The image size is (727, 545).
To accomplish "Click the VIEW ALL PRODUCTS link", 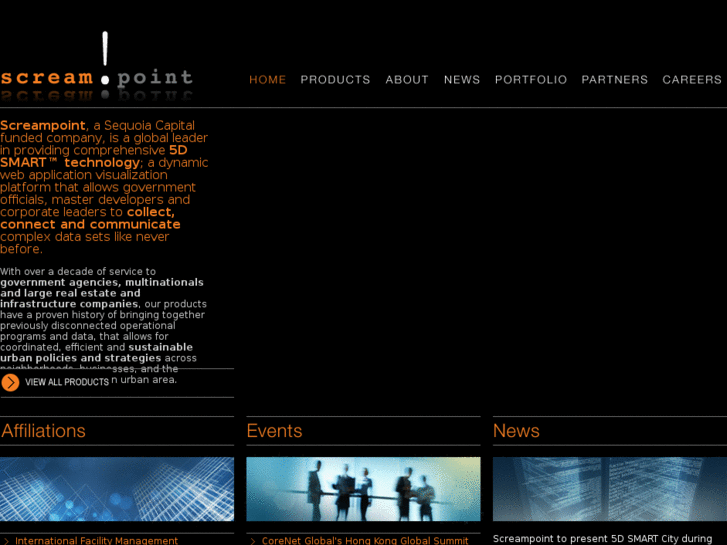I will [67, 382].
